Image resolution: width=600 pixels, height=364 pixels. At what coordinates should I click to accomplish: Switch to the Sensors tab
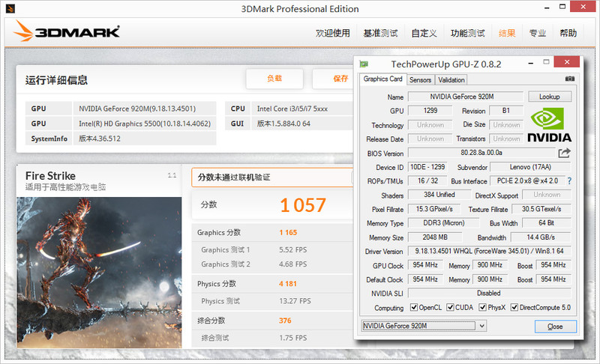coord(420,80)
